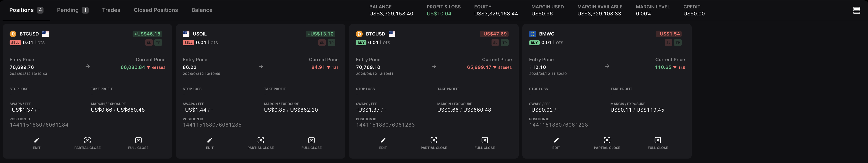Screen dimensions: 868x163
Task: Open the list layout menu icon at top right
Action: [857, 11]
